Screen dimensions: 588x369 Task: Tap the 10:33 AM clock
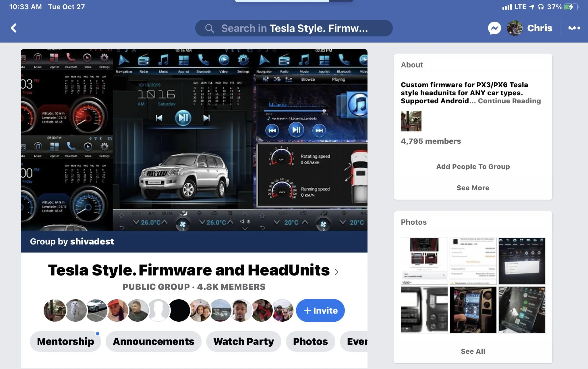pyautogui.click(x=26, y=7)
